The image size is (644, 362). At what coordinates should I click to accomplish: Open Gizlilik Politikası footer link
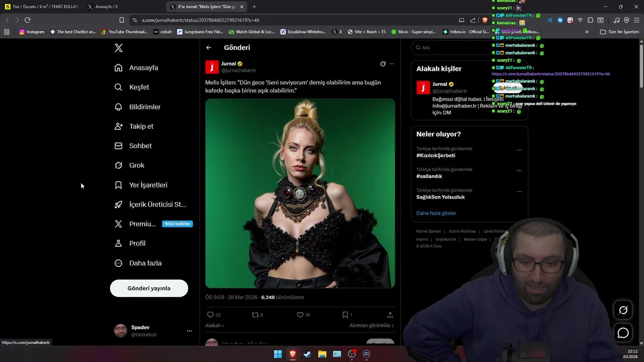click(x=462, y=231)
